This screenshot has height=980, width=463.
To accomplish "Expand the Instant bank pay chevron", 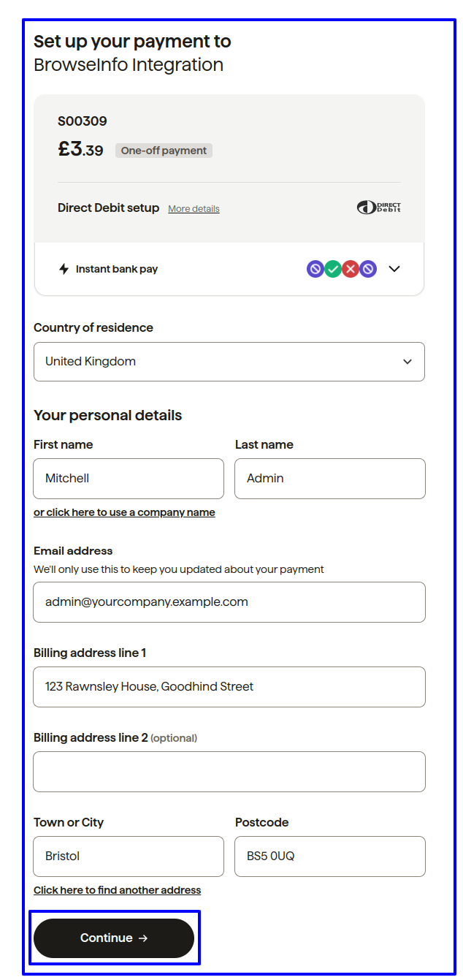I will pos(394,269).
